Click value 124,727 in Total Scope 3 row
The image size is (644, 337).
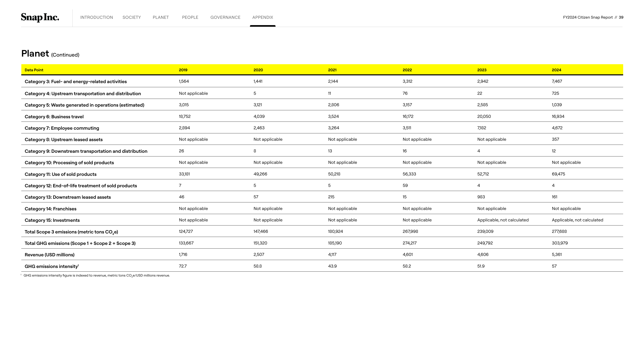pyautogui.click(x=186, y=232)
